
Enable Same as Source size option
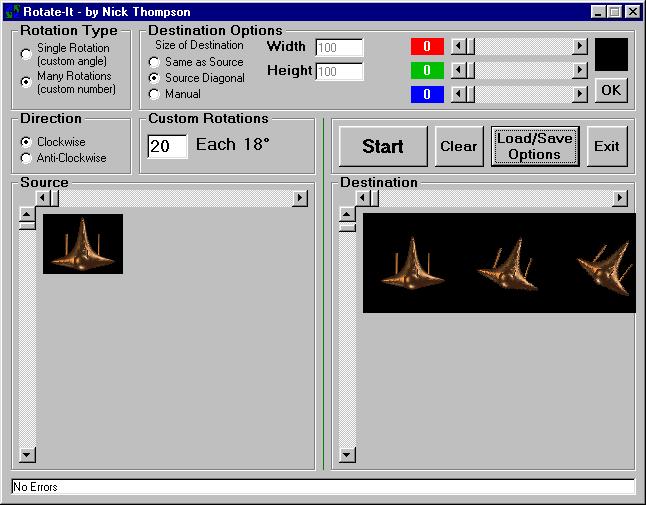tap(154, 62)
